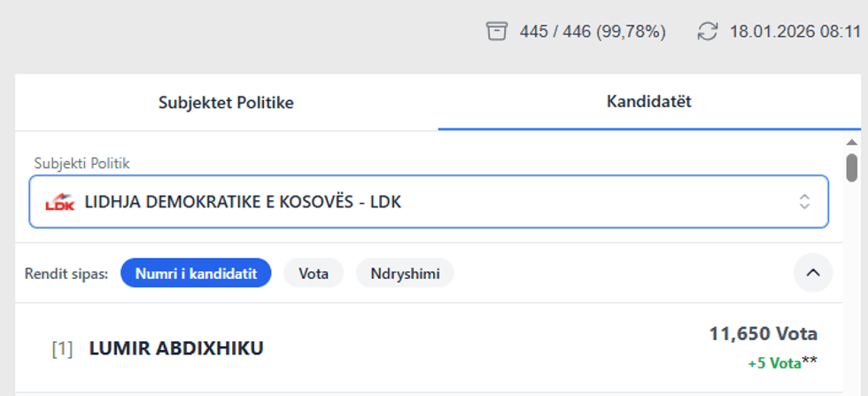The image size is (868, 396).
Task: Click the LDK party logo
Action: pos(60,202)
